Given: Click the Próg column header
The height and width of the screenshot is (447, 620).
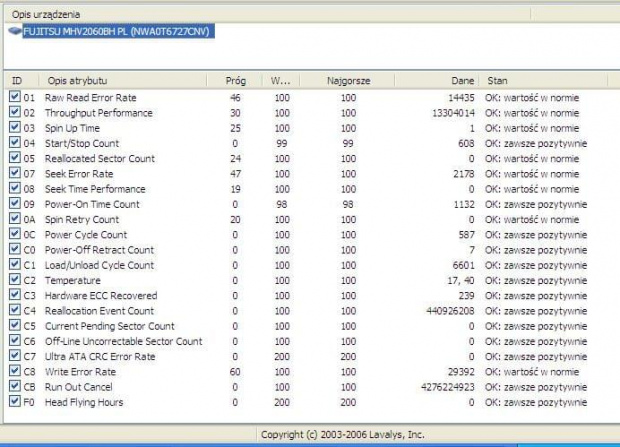Looking at the screenshot, I should click(235, 81).
